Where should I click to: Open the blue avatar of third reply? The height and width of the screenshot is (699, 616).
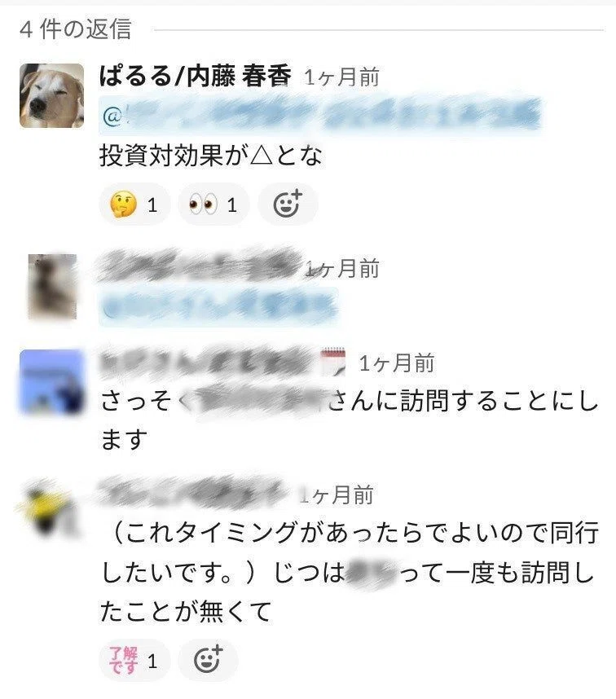coord(51,382)
